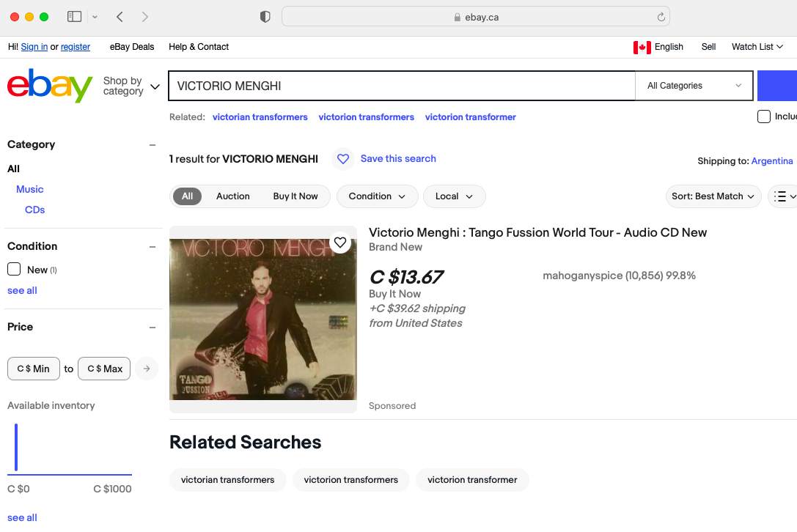Select the All listings tab

coord(188,196)
